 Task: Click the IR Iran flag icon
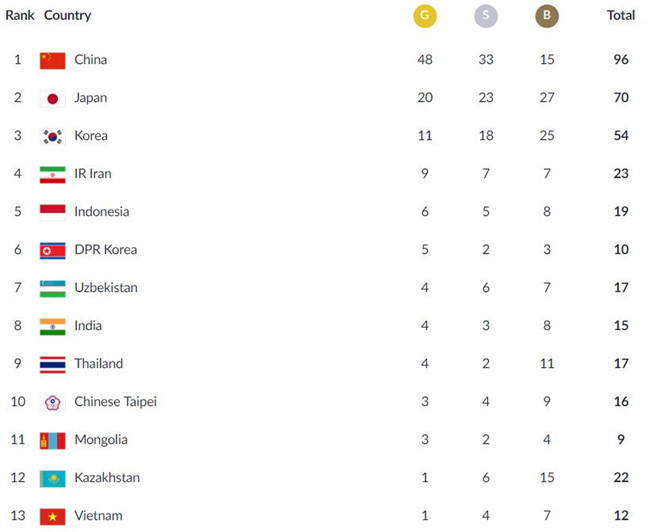tap(52, 174)
